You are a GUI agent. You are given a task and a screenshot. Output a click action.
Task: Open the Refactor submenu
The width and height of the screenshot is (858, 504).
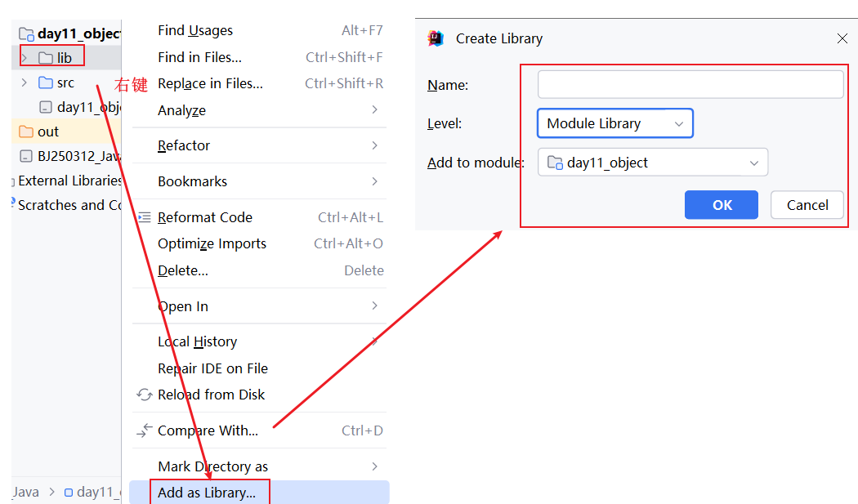(184, 145)
